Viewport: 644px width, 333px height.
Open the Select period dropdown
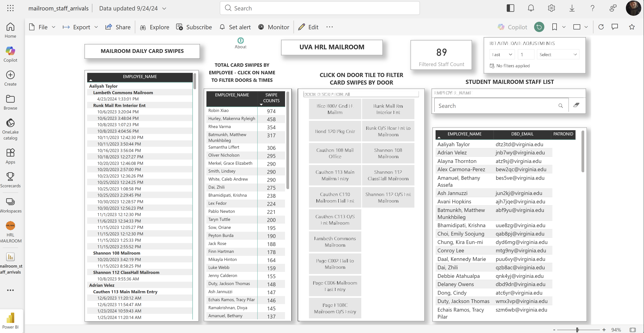558,54
